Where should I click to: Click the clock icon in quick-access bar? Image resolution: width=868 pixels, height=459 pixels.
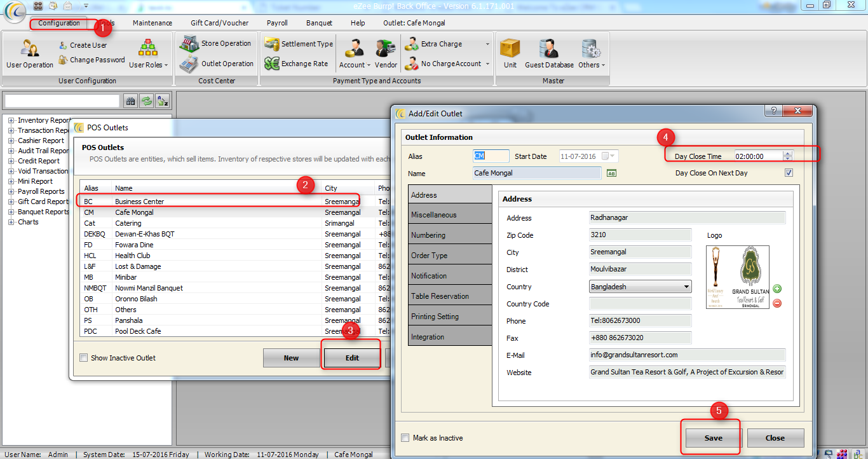pyautogui.click(x=53, y=6)
